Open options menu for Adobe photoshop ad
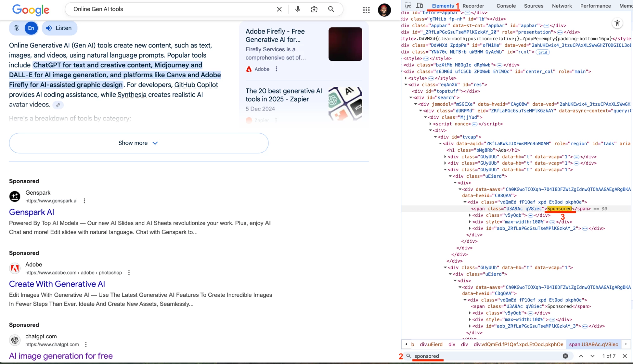The height and width of the screenshot is (364, 633). click(x=129, y=273)
